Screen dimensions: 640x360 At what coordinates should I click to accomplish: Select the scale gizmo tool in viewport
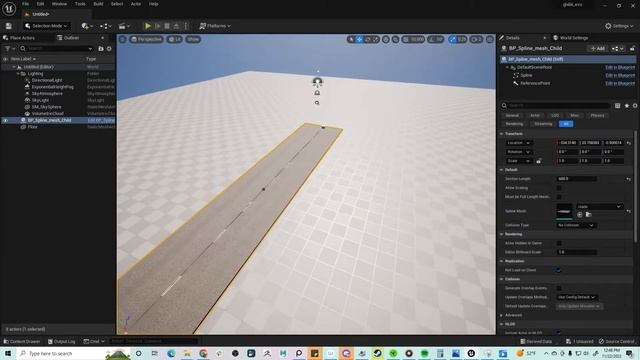pos(376,39)
